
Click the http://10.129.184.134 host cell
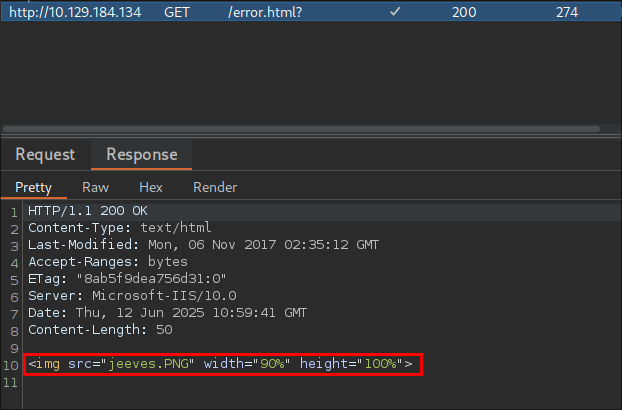75,12
